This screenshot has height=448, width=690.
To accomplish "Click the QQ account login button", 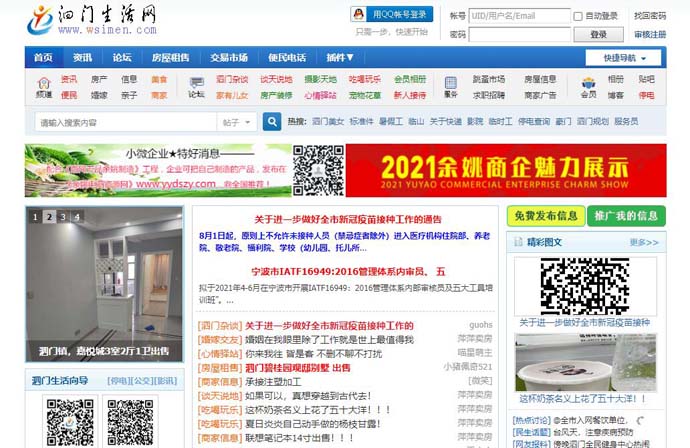I will [x=391, y=14].
